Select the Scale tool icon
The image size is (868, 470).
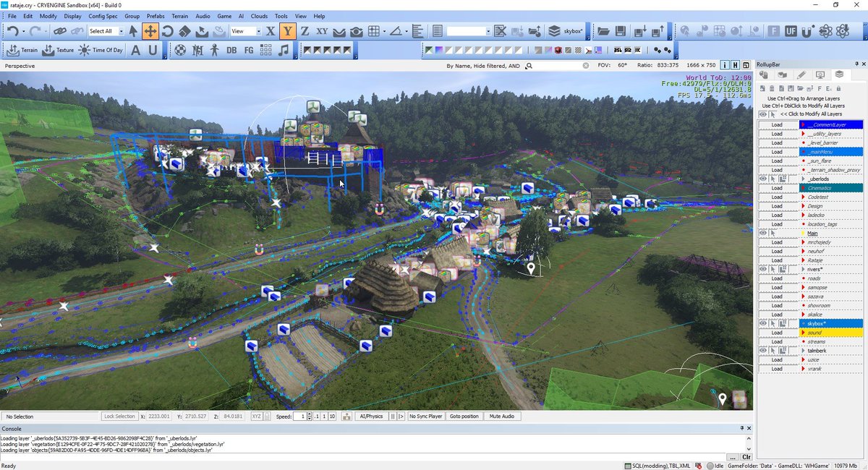[x=184, y=31]
